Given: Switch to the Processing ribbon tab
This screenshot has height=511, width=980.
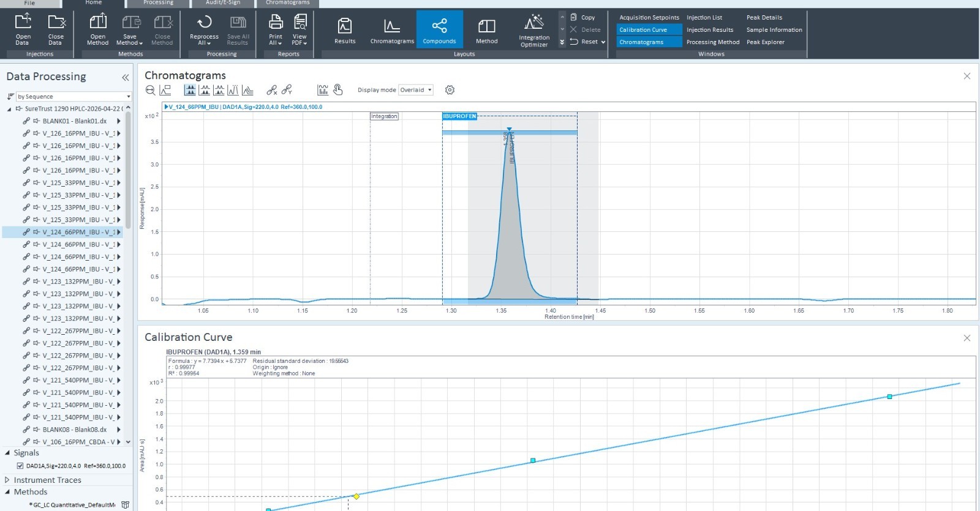Looking at the screenshot, I should tap(158, 3).
